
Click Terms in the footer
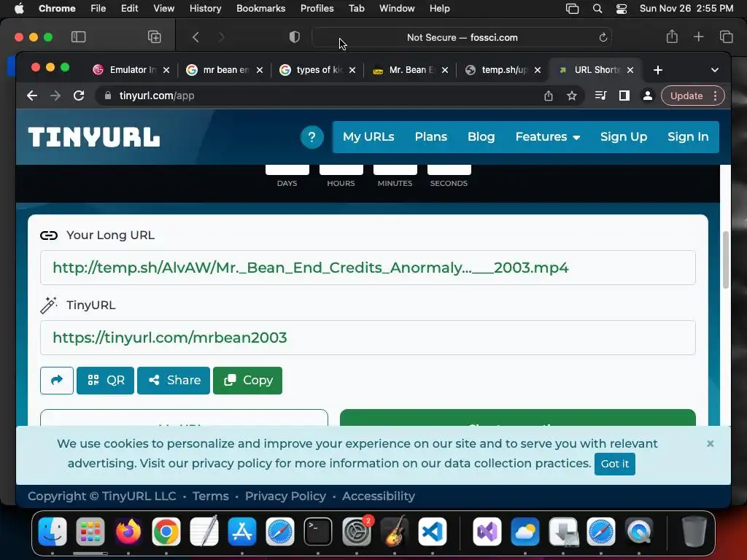(x=211, y=496)
